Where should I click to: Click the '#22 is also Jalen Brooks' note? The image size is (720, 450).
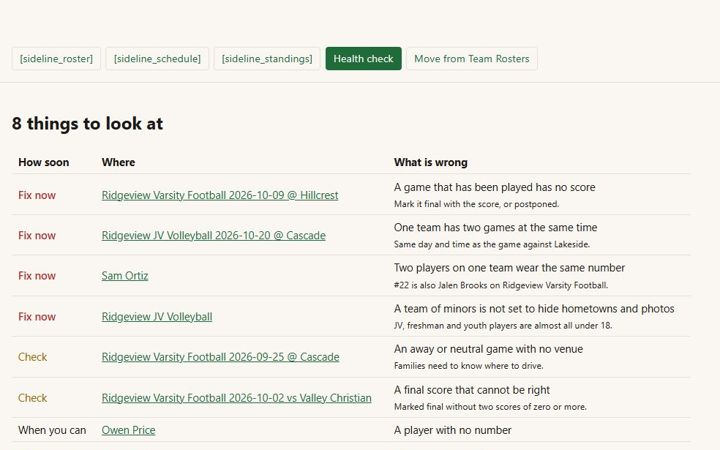pyautogui.click(x=501, y=285)
